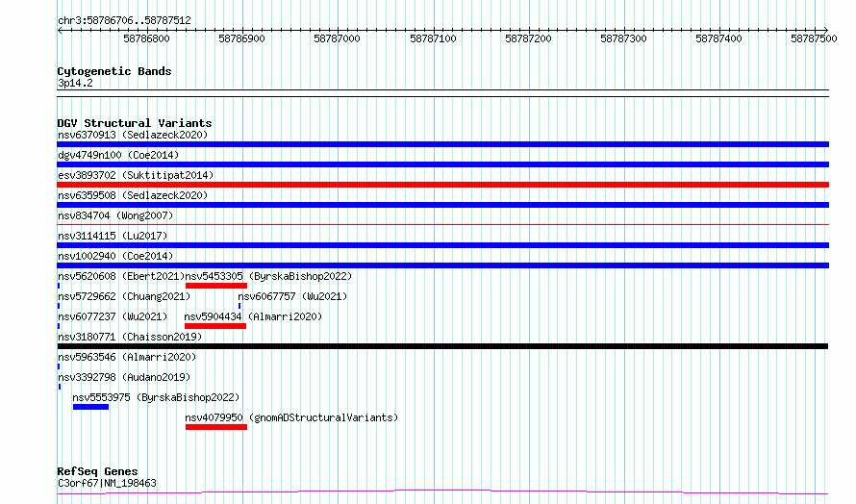856x504 pixels.
Task: Click the nsv6359508 (Sedlazeck2020) variant label
Action: pos(133,195)
